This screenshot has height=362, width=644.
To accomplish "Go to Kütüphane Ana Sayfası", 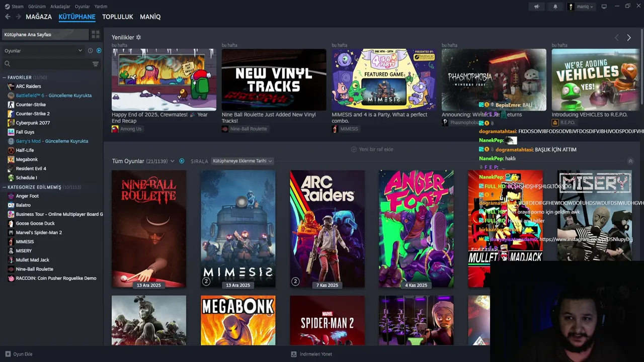I will (x=45, y=34).
